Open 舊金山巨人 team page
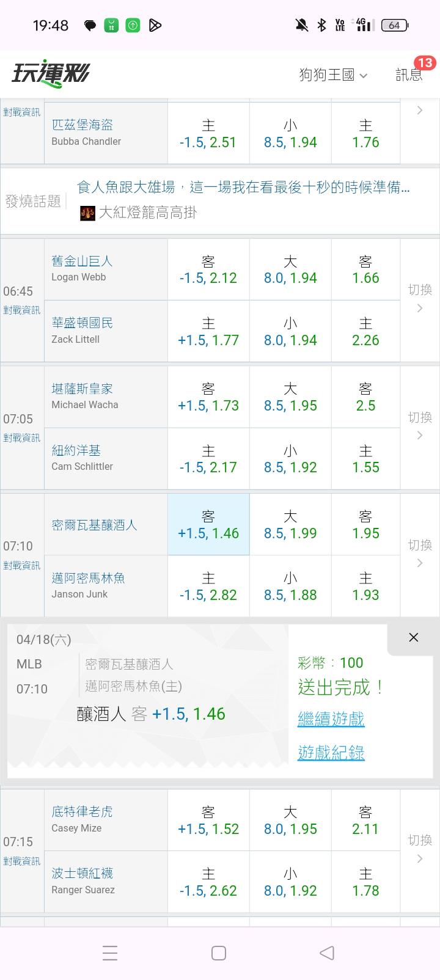Image resolution: width=440 pixels, height=980 pixels. pos(82,261)
